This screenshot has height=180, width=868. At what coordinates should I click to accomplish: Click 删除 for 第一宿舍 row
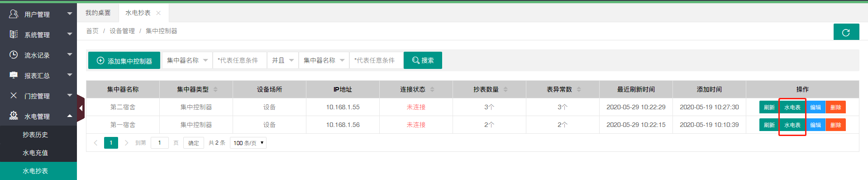click(836, 125)
